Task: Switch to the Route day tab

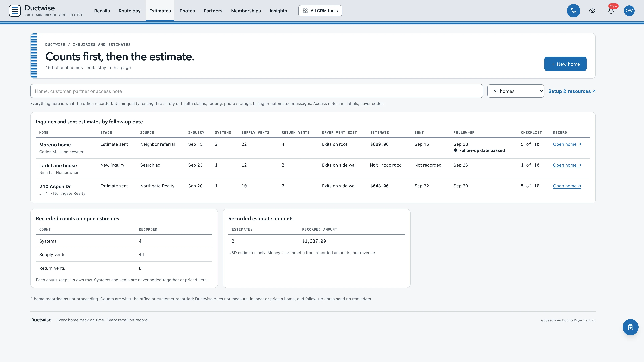Action: (129, 11)
